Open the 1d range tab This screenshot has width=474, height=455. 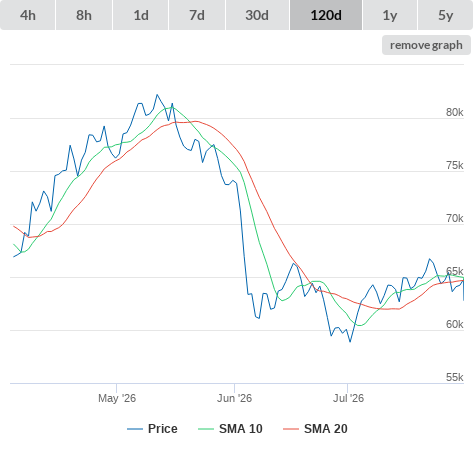141,15
